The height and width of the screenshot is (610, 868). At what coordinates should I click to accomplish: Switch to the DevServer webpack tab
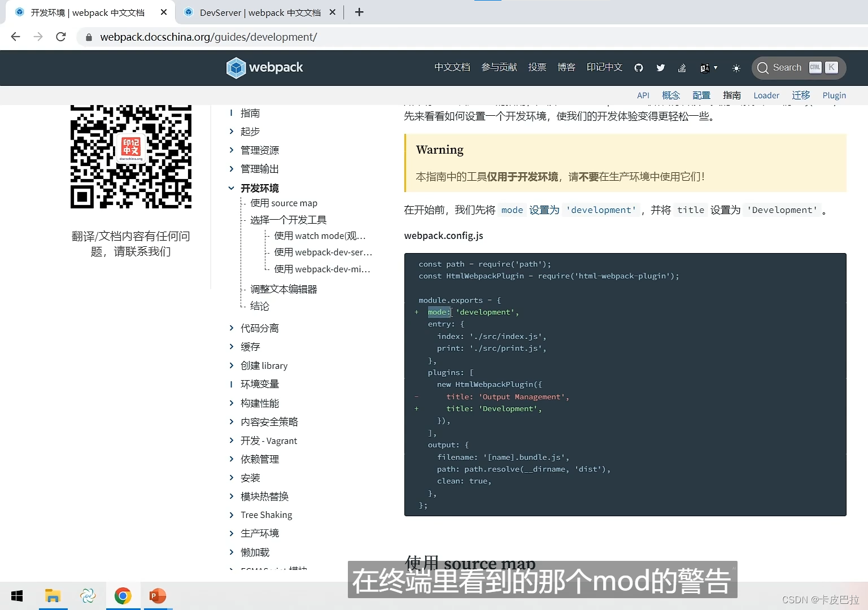coord(260,12)
